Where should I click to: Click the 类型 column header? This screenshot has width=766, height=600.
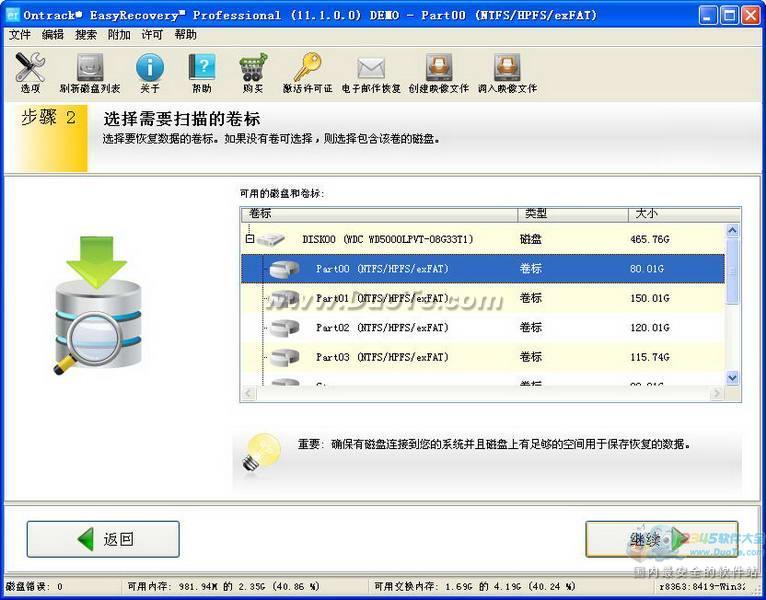(573, 214)
